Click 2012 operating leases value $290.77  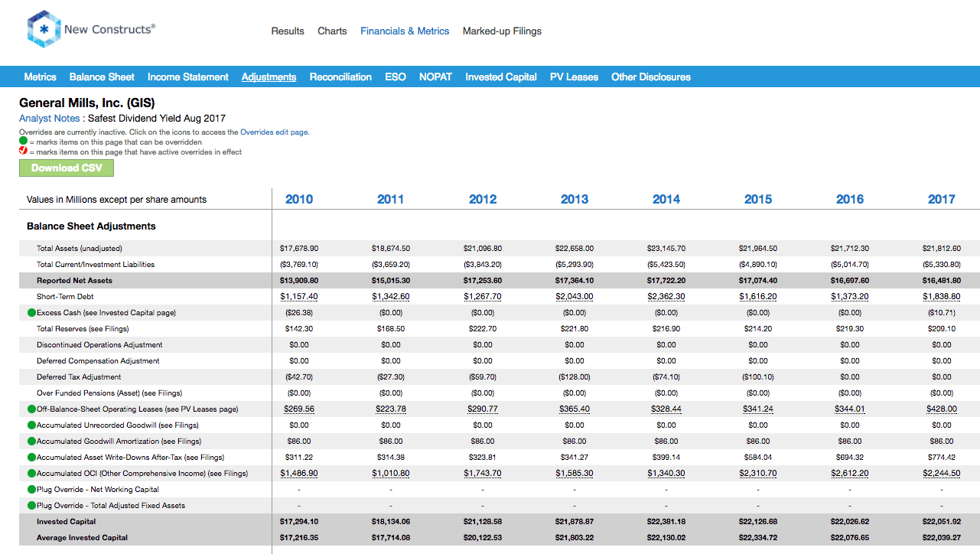483,409
